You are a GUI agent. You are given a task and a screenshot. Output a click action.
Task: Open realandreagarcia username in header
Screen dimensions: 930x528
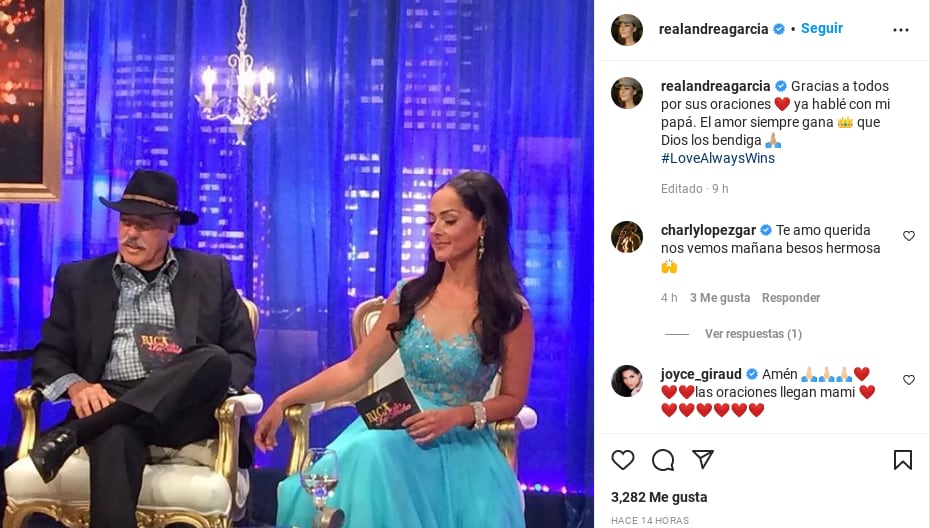point(714,29)
